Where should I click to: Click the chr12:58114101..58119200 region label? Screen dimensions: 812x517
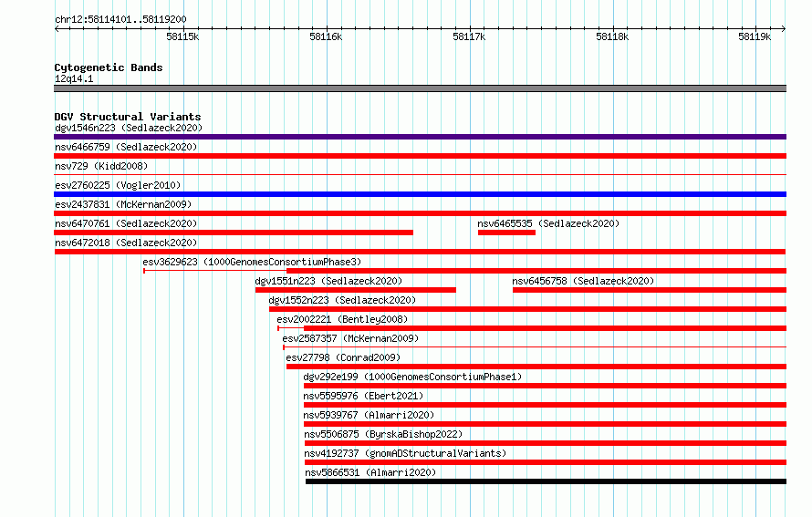(x=120, y=19)
